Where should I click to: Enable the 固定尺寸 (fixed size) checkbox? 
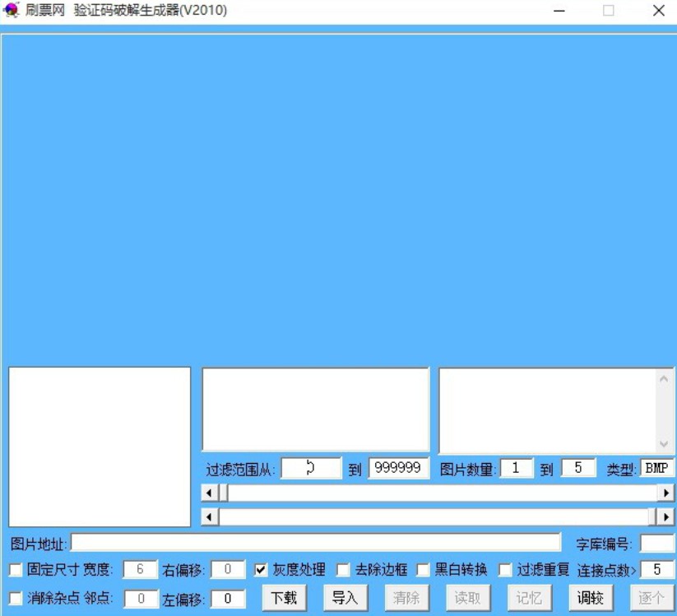point(14,568)
